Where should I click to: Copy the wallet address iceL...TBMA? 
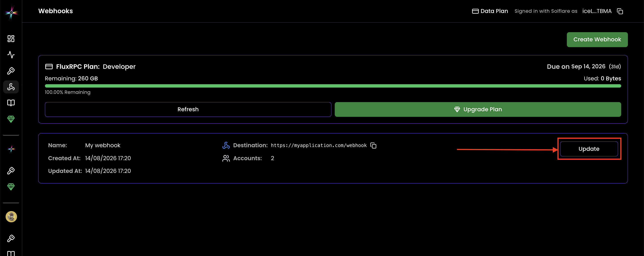tap(620, 11)
